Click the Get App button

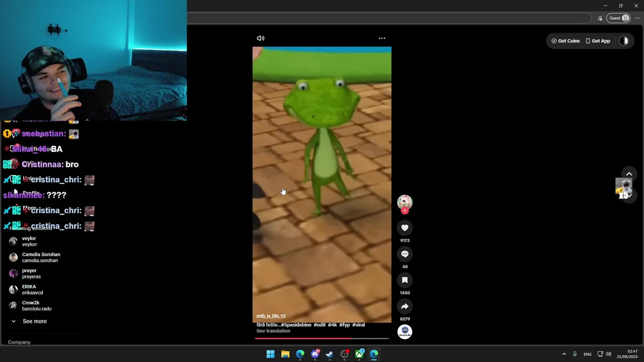(x=598, y=41)
